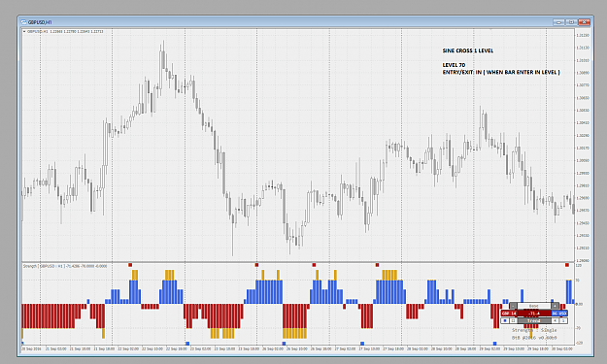Screen dimensions: 607x364
Task: Maximize the GBPUSD,H1 chart window
Action: pyautogui.click(x=571, y=22)
